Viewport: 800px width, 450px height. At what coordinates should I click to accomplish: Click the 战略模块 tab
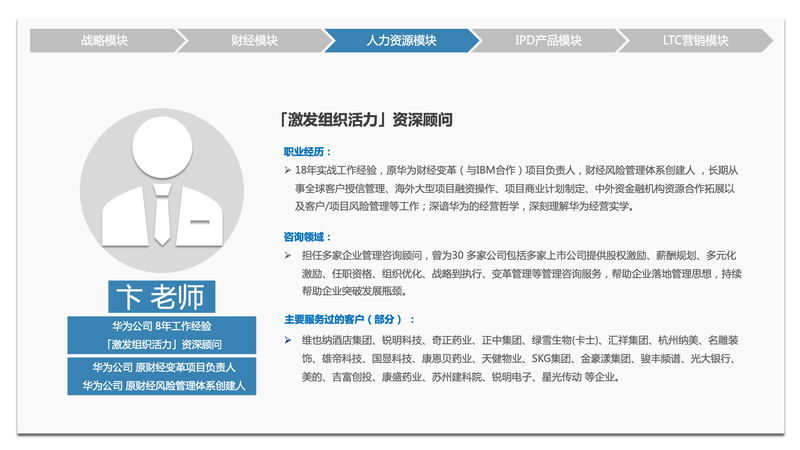[103, 41]
